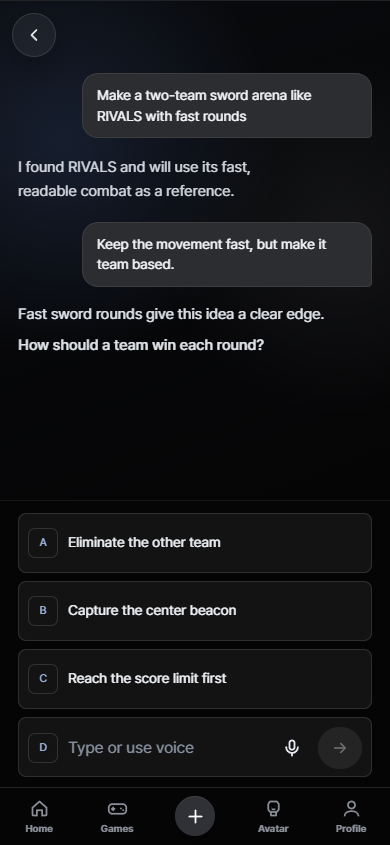Click the Type or use voice field

tap(170, 747)
